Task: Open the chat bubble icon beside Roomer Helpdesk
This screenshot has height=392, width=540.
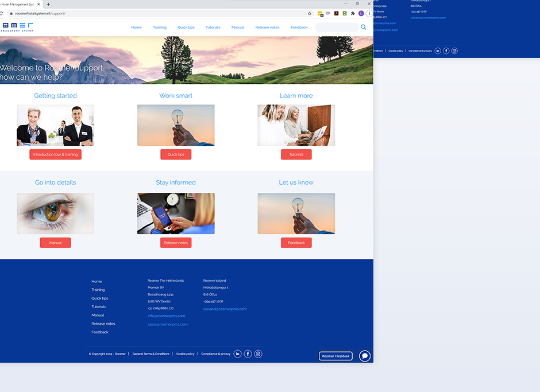Action: point(365,356)
